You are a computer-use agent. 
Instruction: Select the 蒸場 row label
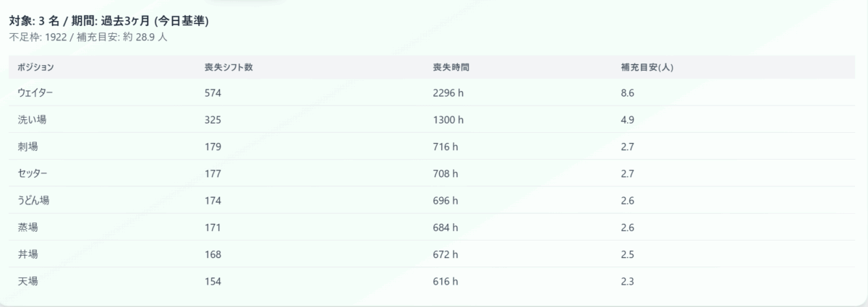click(x=27, y=228)
